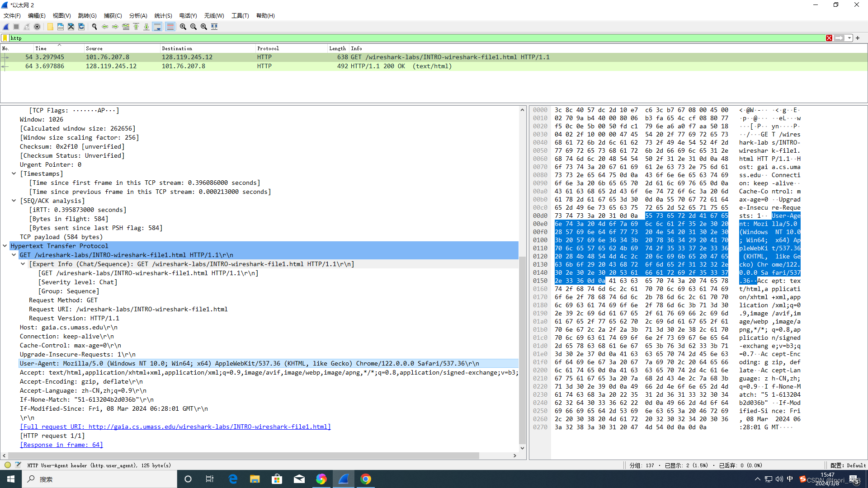This screenshot has height=488, width=868.
Task: Open the 分析(A) menu
Action: click(138, 15)
